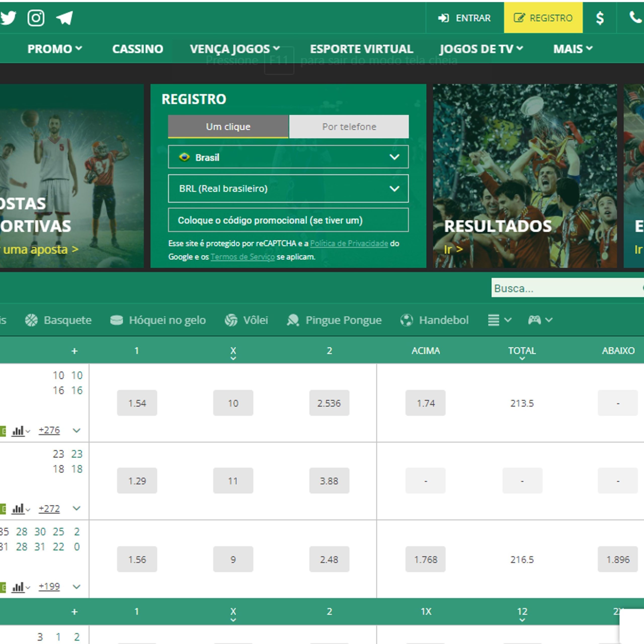The height and width of the screenshot is (644, 644).
Task: Open statistics chart icon beside +199
Action: pyautogui.click(x=20, y=587)
